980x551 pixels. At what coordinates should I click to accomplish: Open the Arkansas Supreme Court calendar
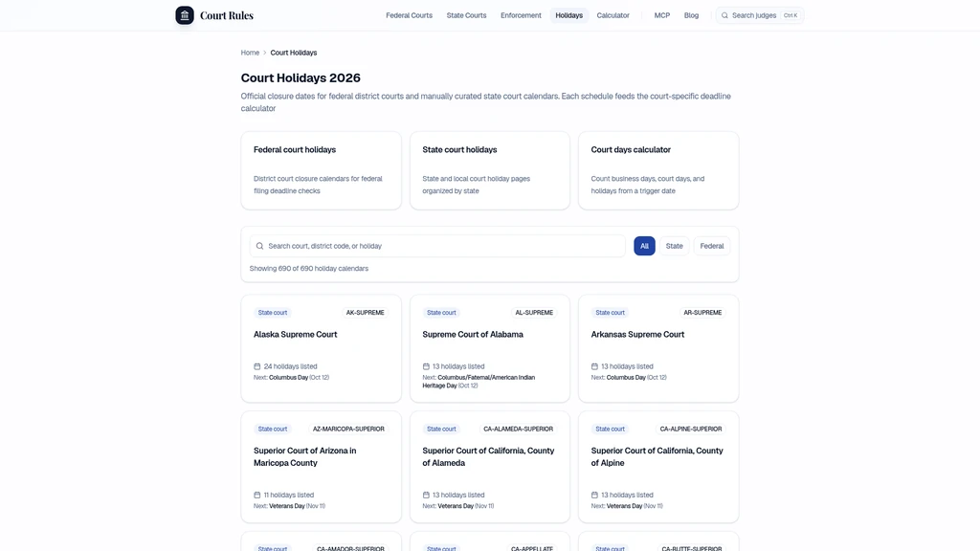[x=658, y=348]
